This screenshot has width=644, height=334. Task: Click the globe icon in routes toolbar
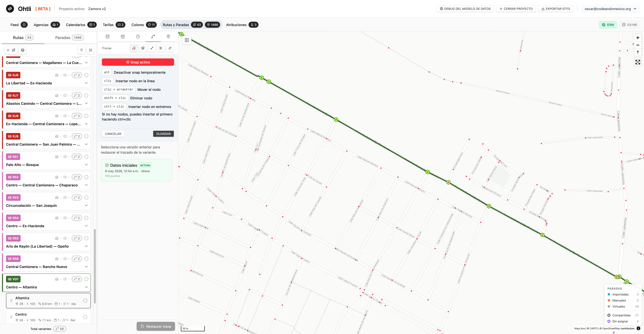point(23,50)
